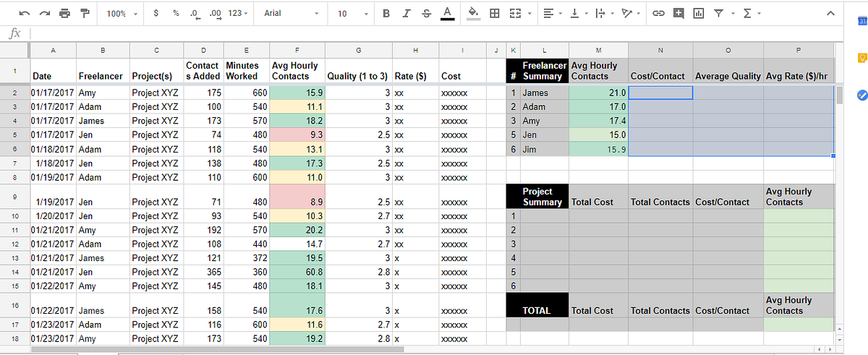Click the 'Minutes Worked' header cell
Viewport: 868px width, 355px height.
pos(246,71)
